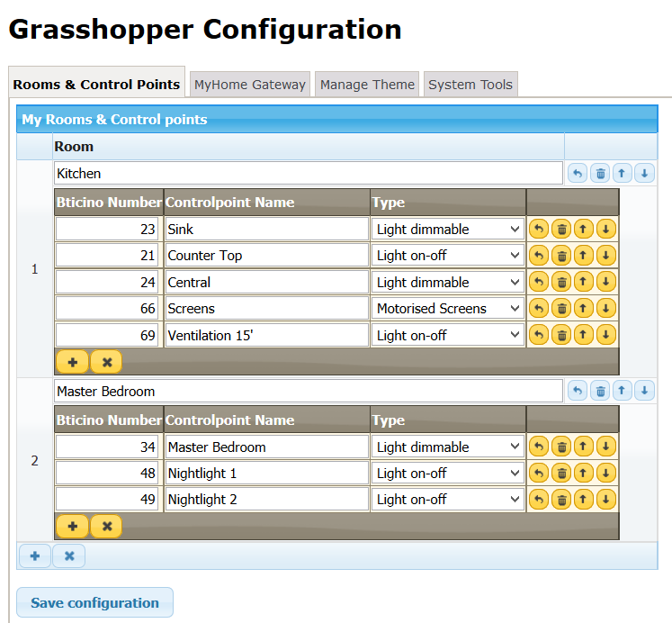Delete the Nightlight 1 controlpoint

[x=561, y=474]
